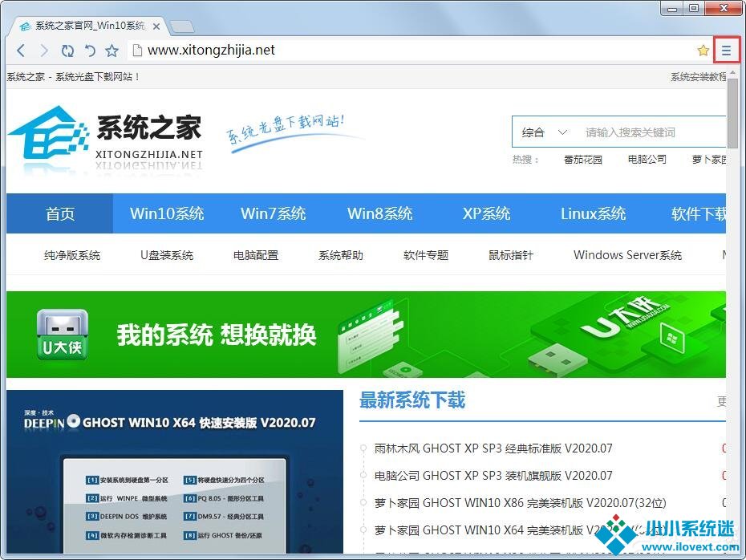The width and height of the screenshot is (746, 560).
Task: Click the vertical scrollbar thumb
Action: pos(732,112)
